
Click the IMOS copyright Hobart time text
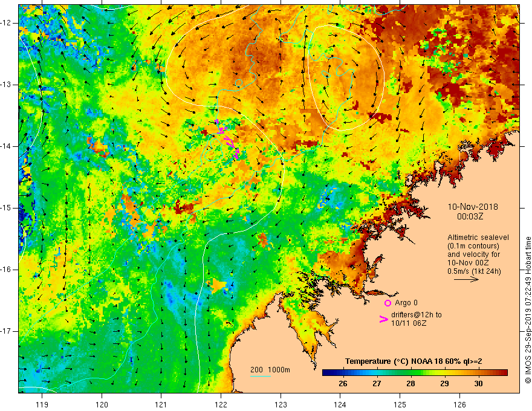528,310
